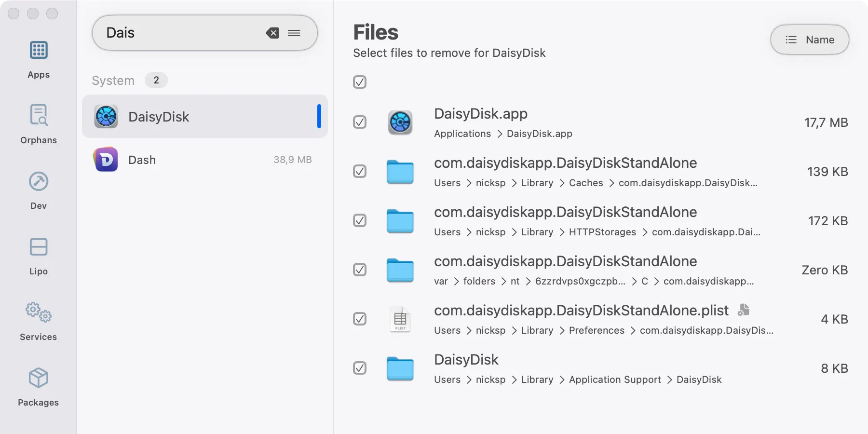Click the HTTPStorages path segment
Viewport: 868px width, 434px height.
[x=602, y=232]
